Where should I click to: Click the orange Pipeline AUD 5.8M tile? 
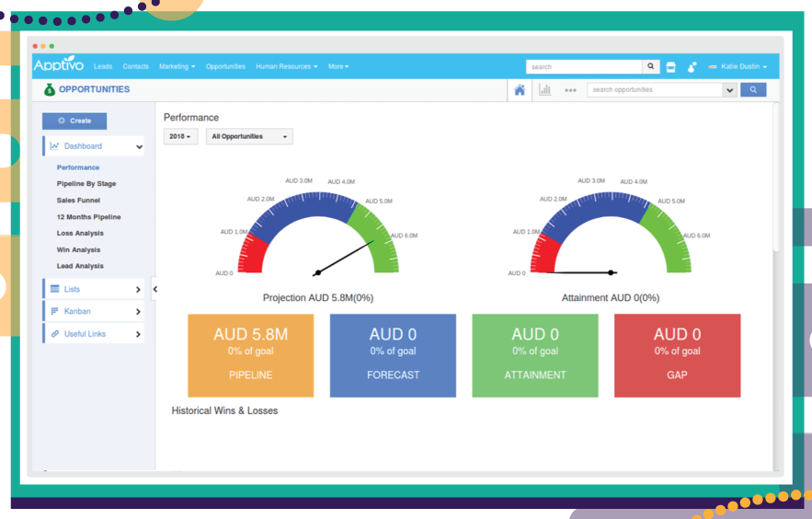tap(251, 355)
